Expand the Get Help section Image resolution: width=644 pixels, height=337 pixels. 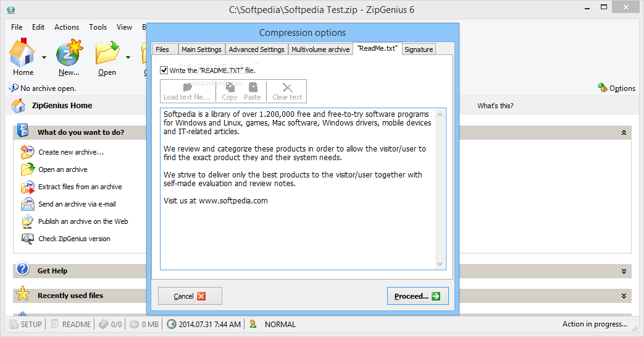[x=624, y=271]
